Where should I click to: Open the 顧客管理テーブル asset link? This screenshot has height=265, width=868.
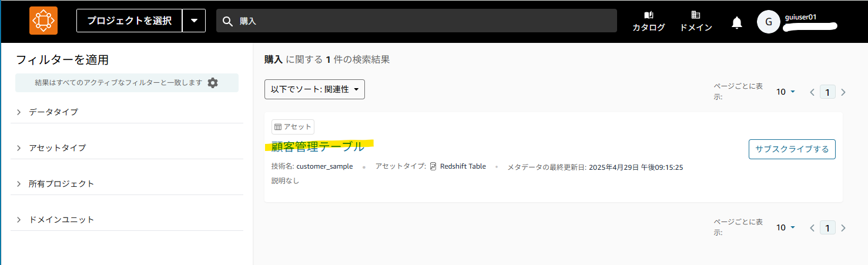point(318,147)
